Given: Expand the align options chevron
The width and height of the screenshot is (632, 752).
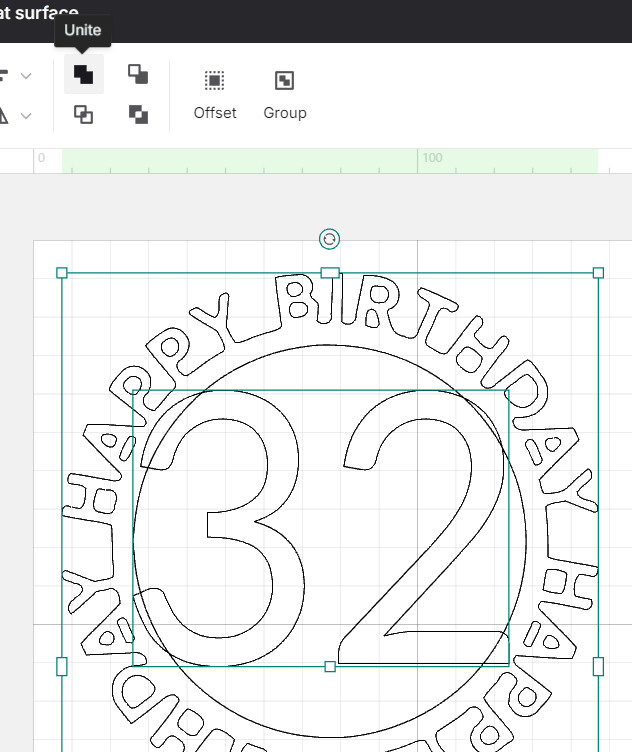Looking at the screenshot, I should coord(26,76).
